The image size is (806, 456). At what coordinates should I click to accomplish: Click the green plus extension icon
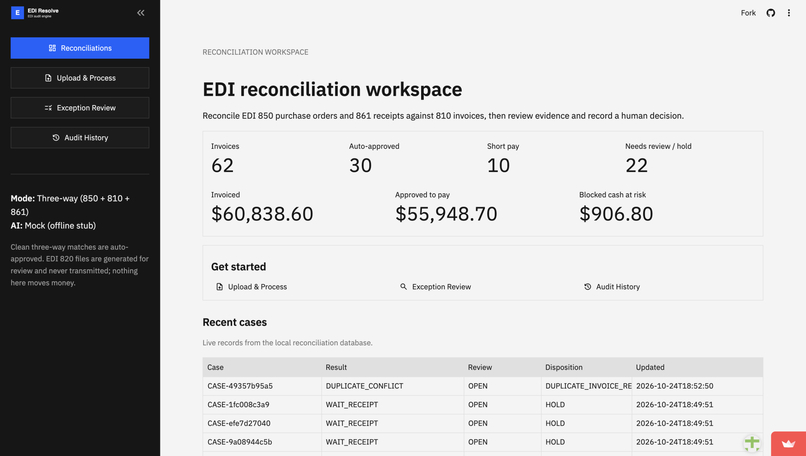(x=752, y=443)
